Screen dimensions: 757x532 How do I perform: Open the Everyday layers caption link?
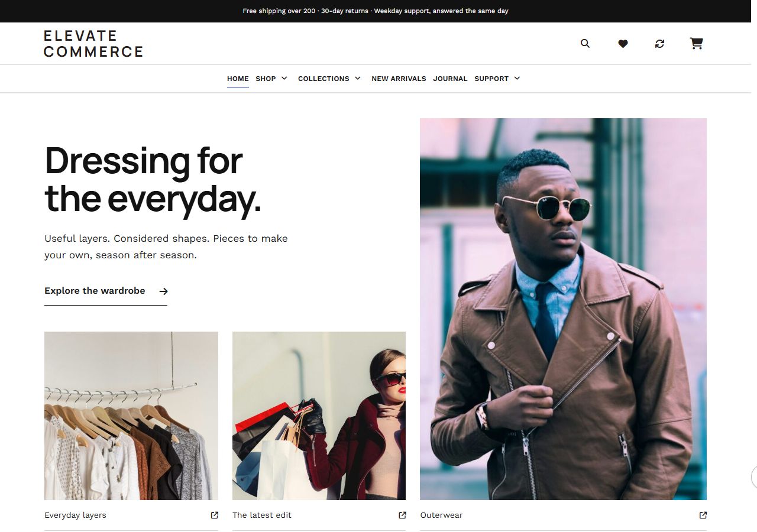[x=75, y=515]
